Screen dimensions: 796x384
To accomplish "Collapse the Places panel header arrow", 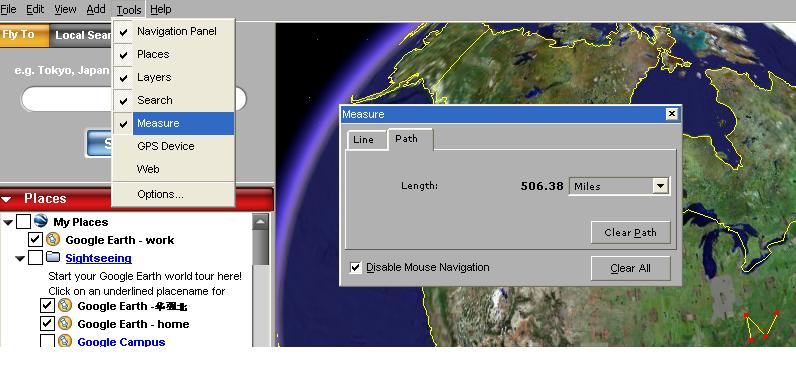I will [7, 199].
